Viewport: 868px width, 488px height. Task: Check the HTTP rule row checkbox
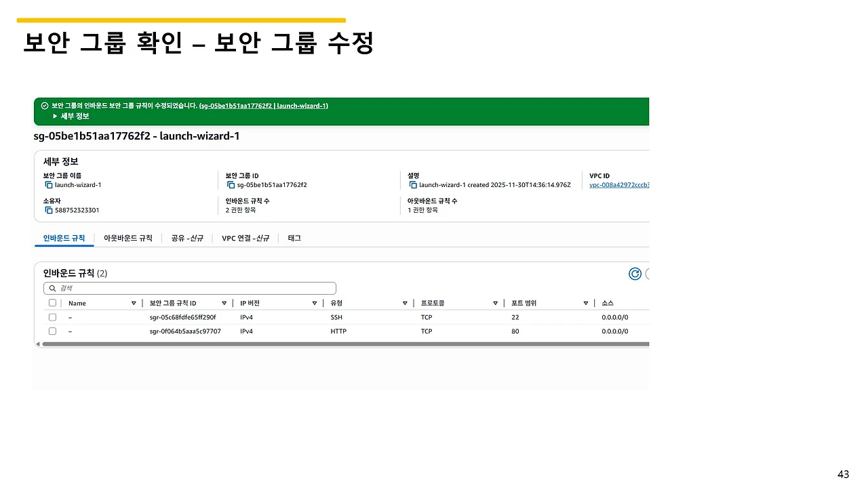(52, 331)
